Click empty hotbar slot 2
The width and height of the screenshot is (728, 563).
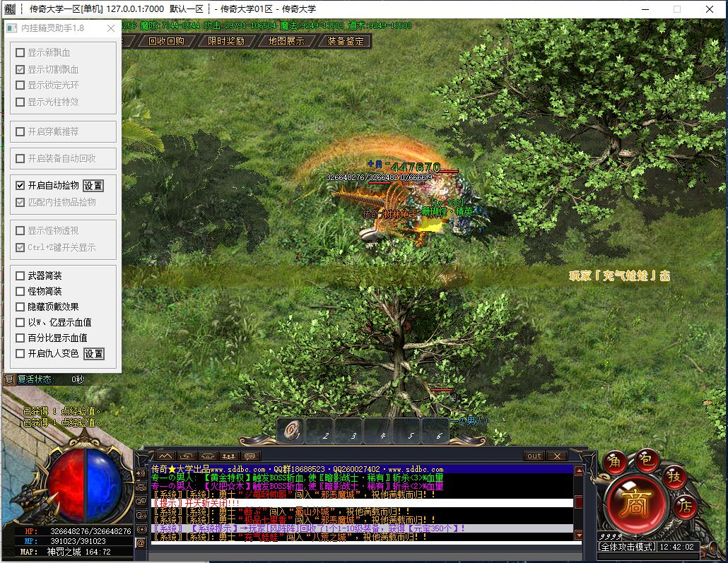(x=320, y=431)
